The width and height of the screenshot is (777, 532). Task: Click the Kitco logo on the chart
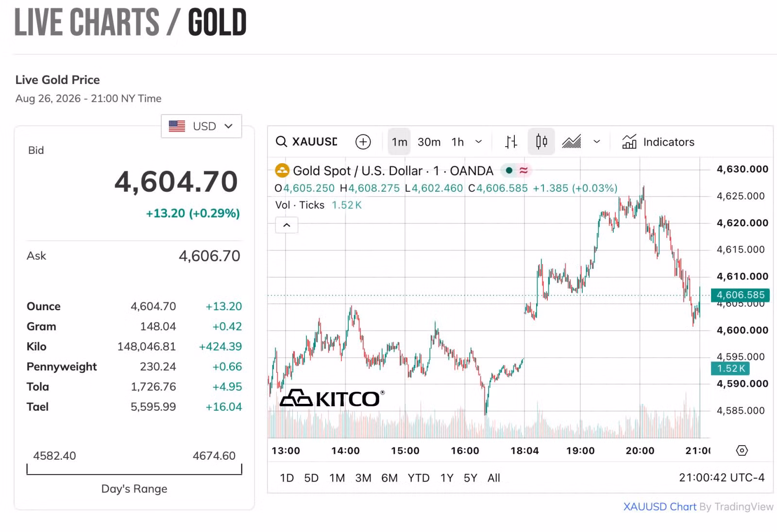point(332,399)
